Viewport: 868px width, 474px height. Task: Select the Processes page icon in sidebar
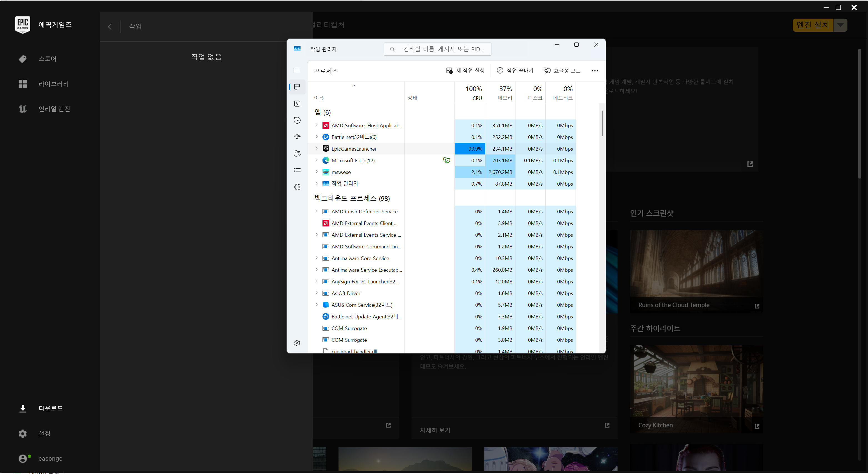297,87
